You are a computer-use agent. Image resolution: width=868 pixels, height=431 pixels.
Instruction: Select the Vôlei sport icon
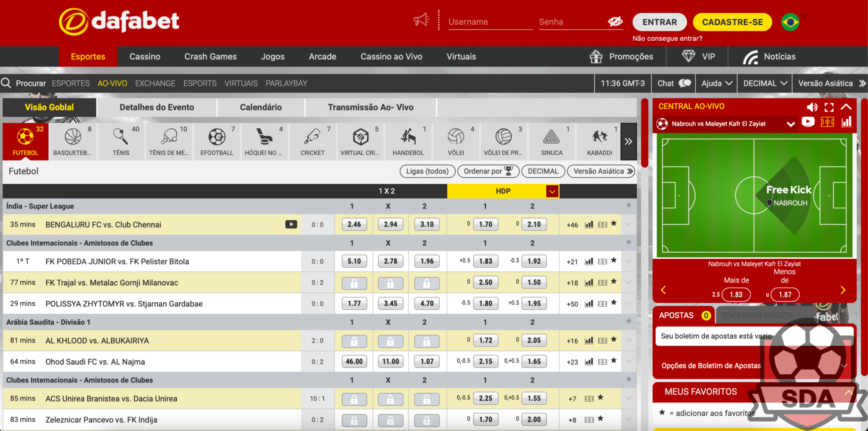[x=456, y=141]
